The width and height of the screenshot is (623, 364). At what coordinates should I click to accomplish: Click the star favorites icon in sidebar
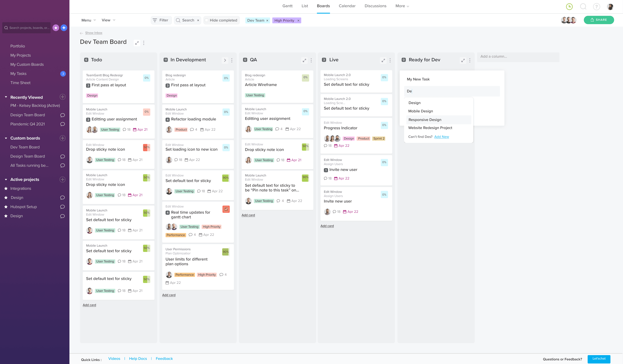click(x=56, y=28)
